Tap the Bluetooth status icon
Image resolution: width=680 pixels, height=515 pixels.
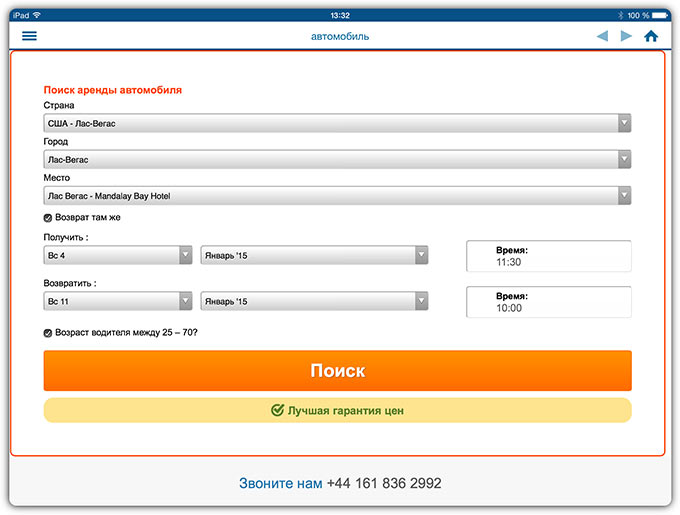[x=621, y=15]
